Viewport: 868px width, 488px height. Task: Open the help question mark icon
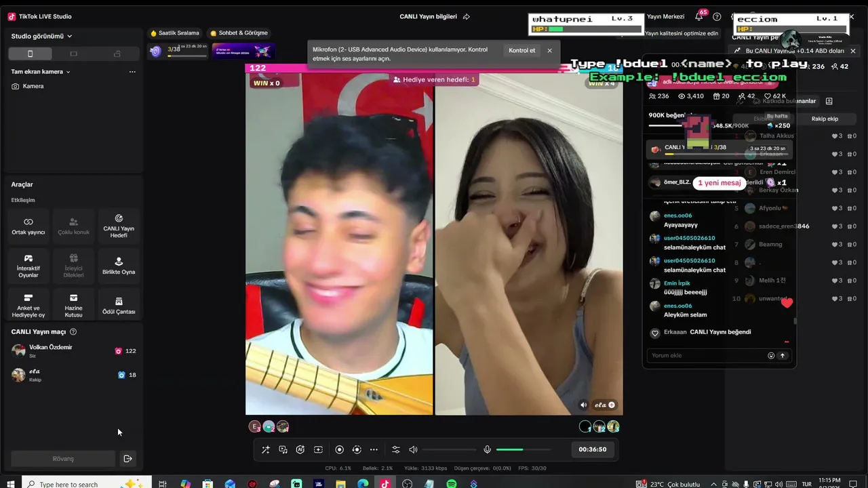click(717, 16)
